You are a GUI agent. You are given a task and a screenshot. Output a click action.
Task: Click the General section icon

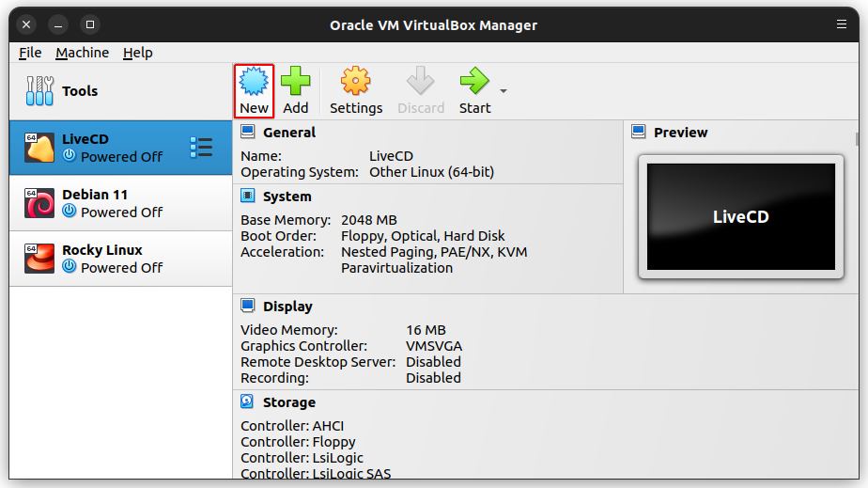[247, 132]
